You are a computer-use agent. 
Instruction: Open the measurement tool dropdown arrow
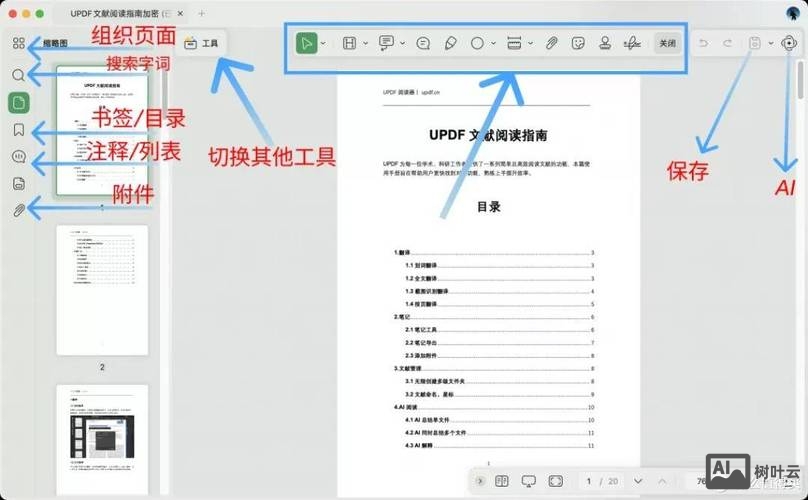[x=530, y=43]
